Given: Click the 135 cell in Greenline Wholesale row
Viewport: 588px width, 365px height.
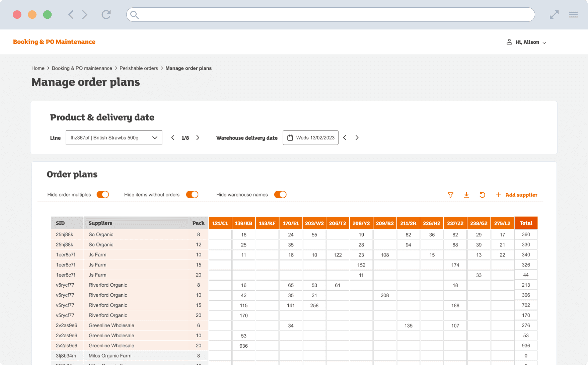Looking at the screenshot, I should 408,325.
